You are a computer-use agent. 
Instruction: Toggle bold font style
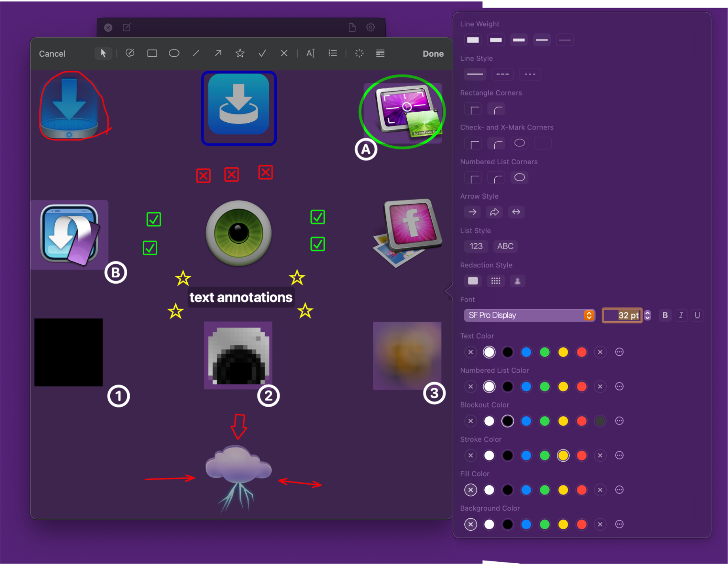tap(665, 315)
